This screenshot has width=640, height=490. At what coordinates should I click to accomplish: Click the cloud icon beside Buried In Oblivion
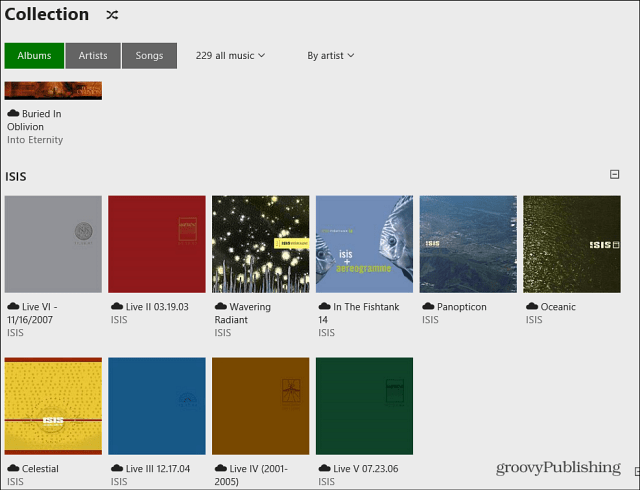tap(13, 113)
